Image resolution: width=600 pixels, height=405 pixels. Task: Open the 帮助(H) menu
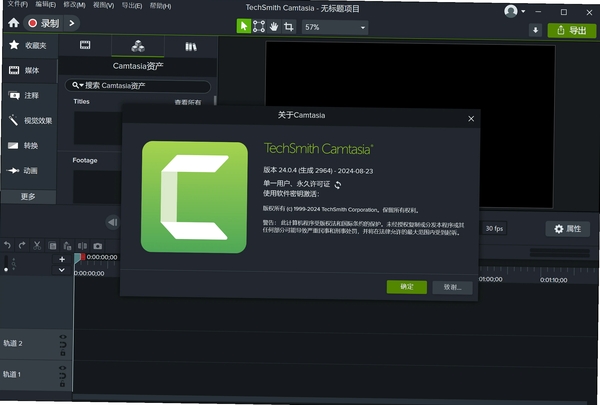[160, 6]
